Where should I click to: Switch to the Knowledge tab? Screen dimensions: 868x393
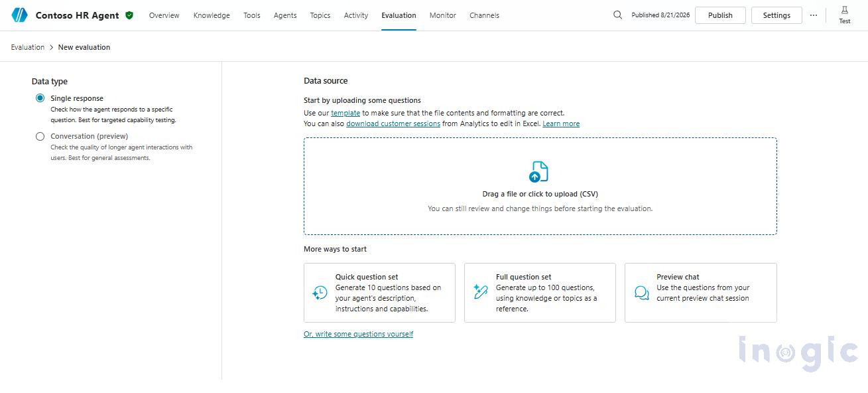click(212, 15)
